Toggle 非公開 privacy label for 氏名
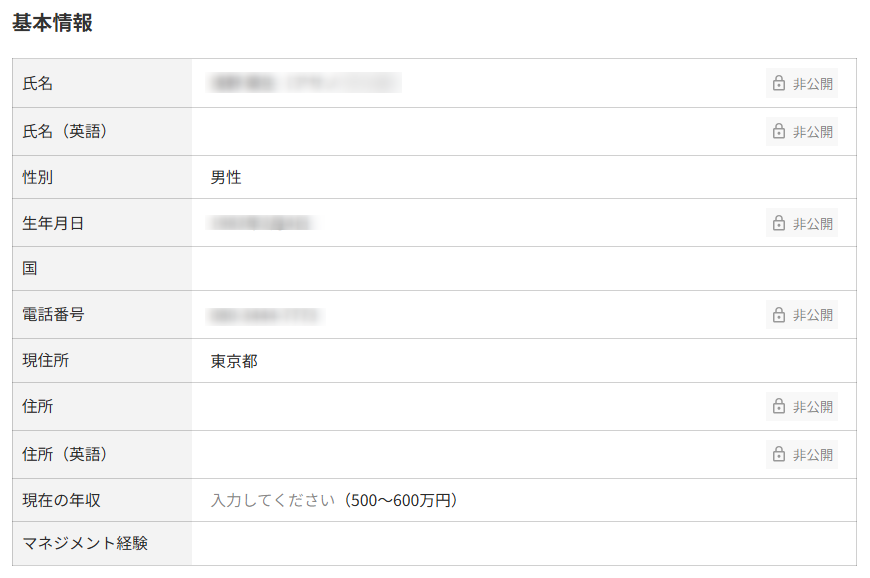The image size is (870, 578). point(812,84)
